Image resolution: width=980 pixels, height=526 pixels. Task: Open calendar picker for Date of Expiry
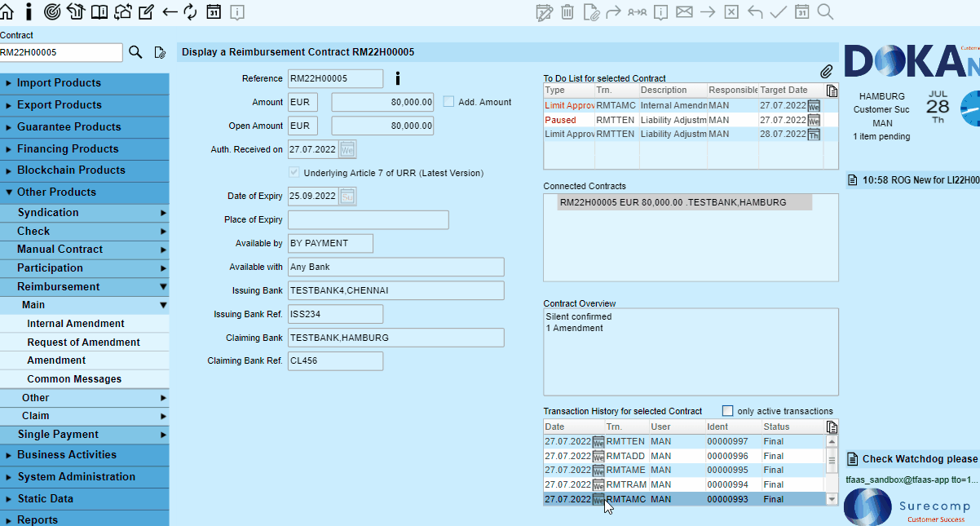tap(348, 197)
